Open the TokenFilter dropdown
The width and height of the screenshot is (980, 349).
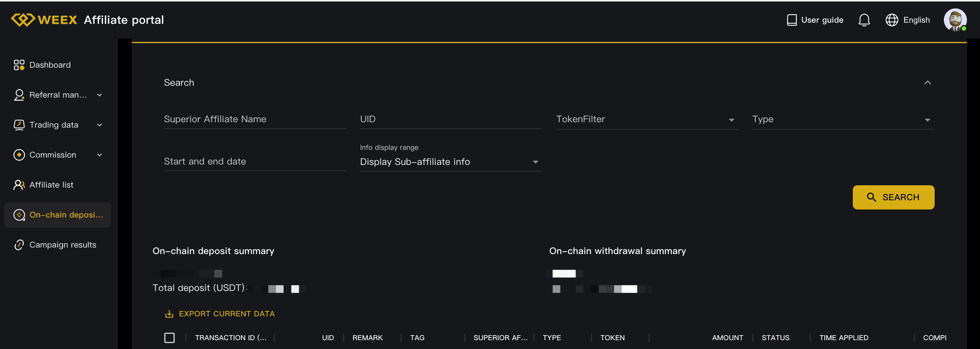pyautogui.click(x=647, y=120)
